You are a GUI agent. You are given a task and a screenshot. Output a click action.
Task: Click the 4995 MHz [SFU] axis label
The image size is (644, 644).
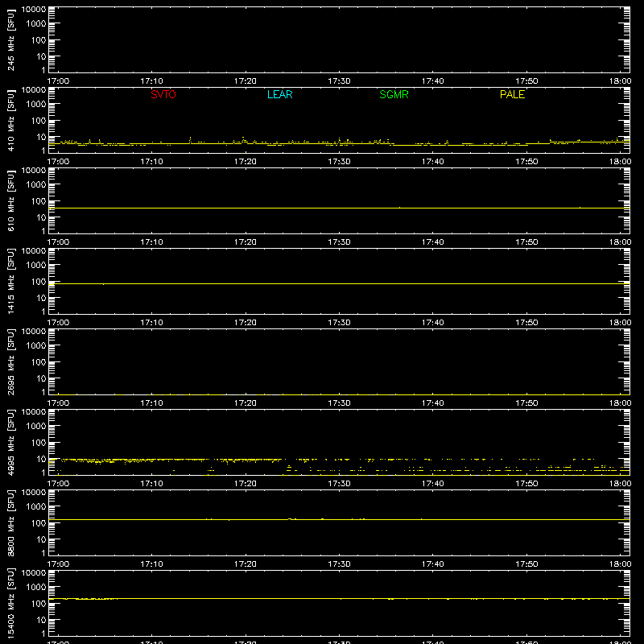11,442
